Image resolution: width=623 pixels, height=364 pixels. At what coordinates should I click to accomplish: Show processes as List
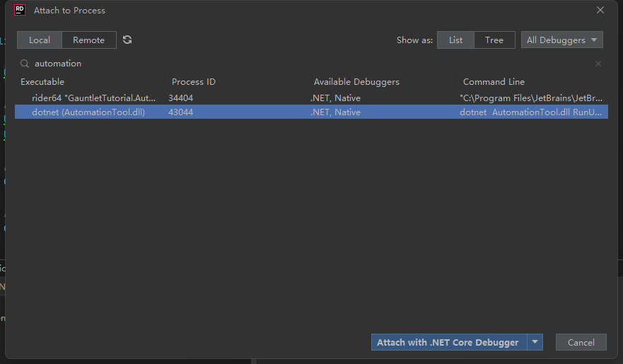tap(455, 40)
